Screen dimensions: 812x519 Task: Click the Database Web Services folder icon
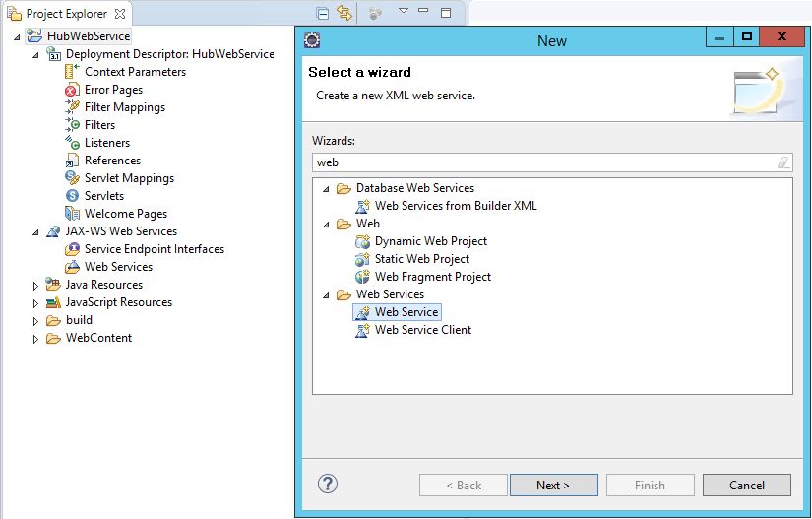(x=344, y=188)
